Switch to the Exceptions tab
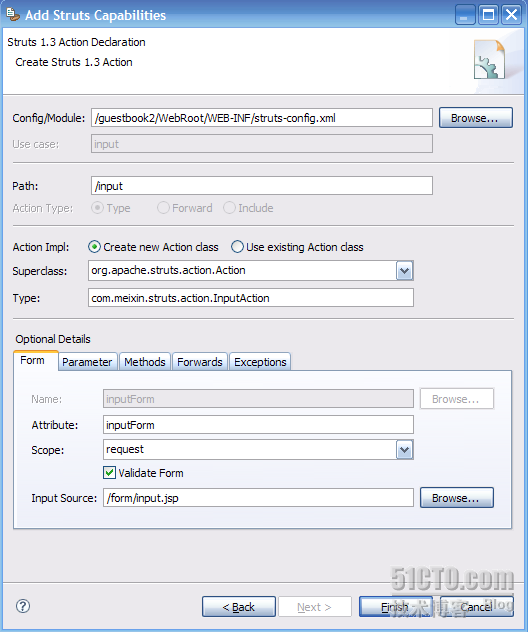This screenshot has height=632, width=528. coord(260,362)
